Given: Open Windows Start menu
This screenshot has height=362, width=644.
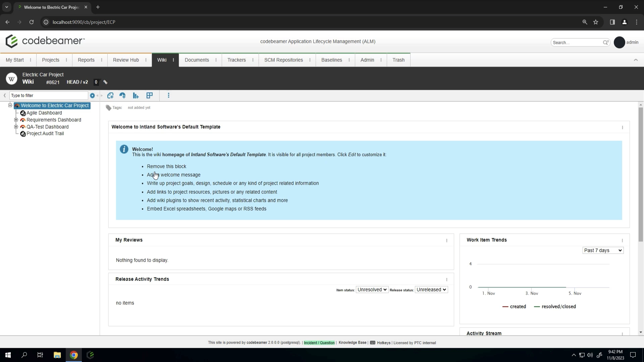Looking at the screenshot, I should coord(8,355).
